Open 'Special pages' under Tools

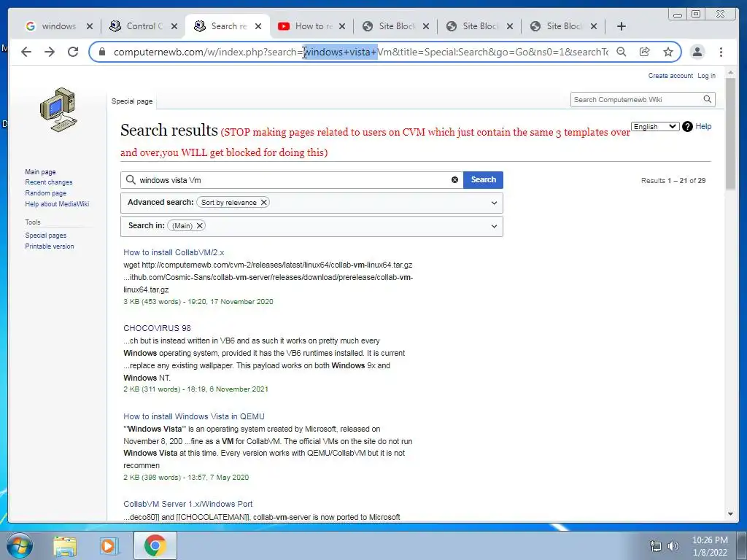[46, 236]
